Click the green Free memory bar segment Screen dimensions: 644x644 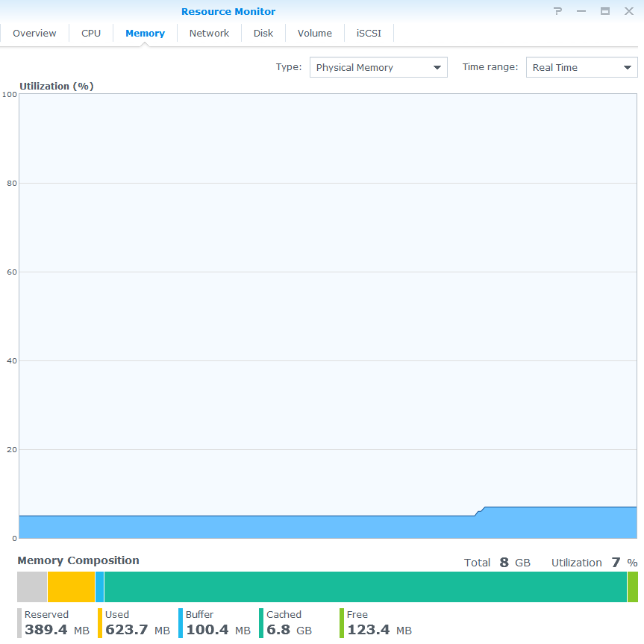tap(633, 587)
